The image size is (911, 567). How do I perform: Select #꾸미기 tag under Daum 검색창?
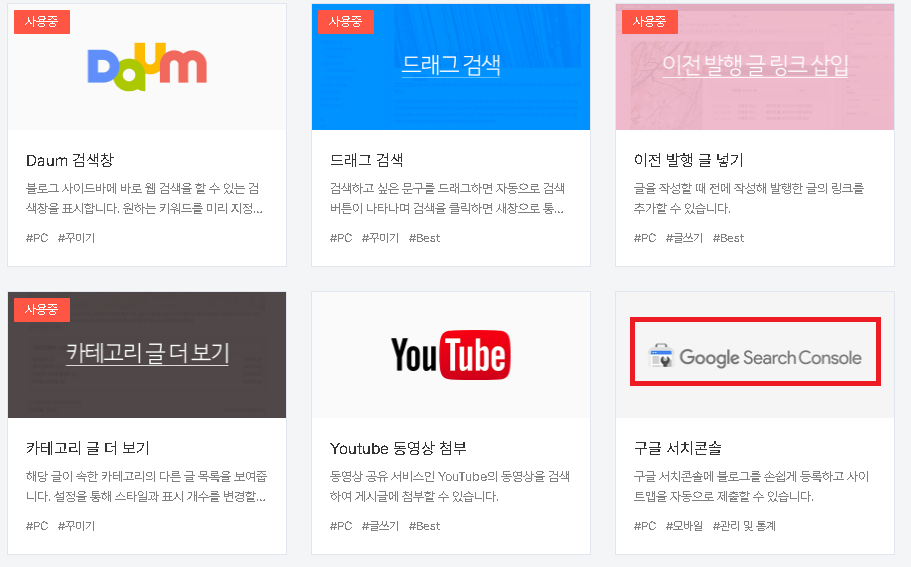(76, 238)
